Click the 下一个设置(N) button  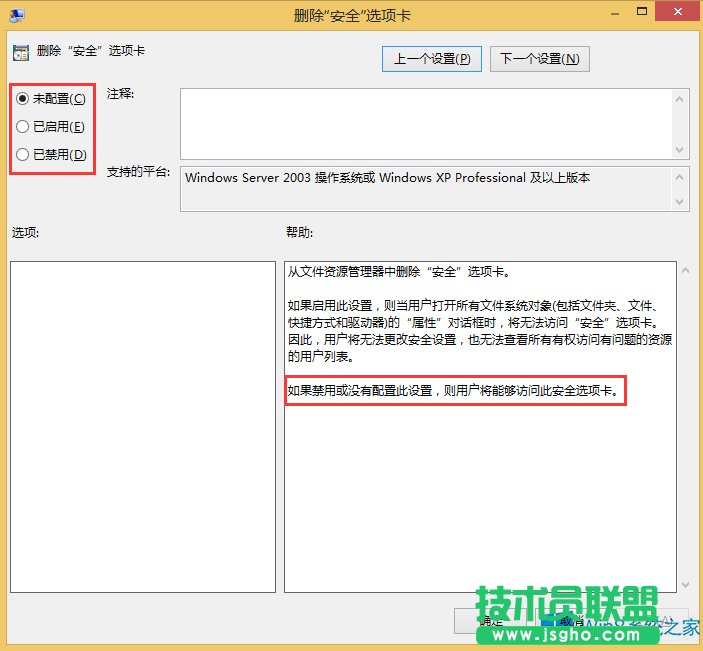(x=539, y=59)
